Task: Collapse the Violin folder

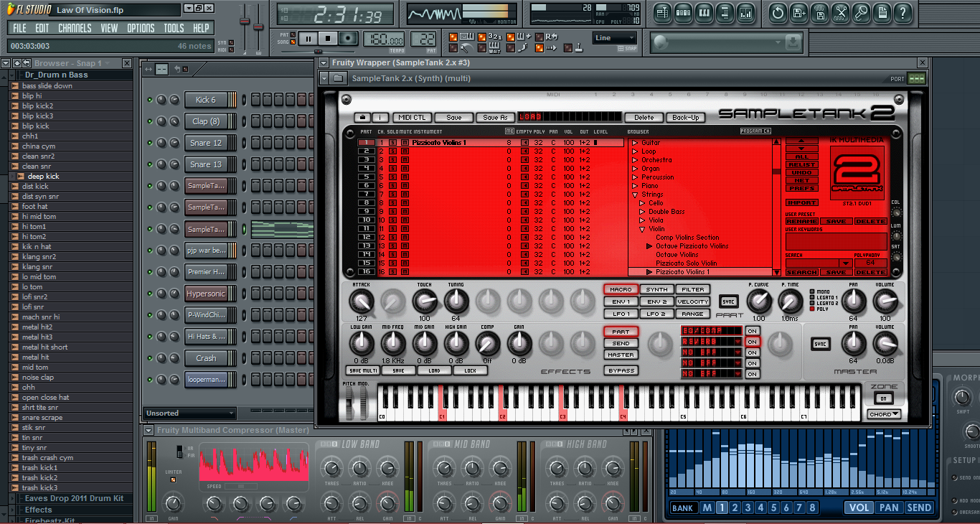Action: click(642, 229)
